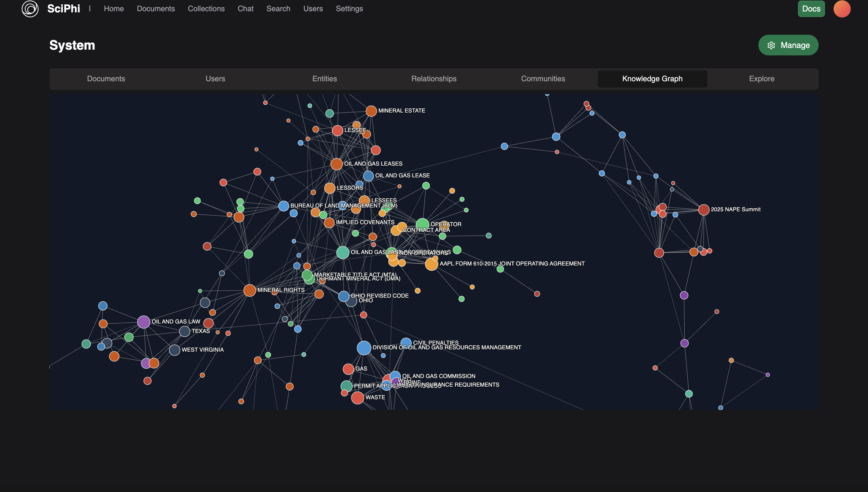Select the AAPL FORM 610-2015 node
This screenshot has width=868, height=492.
pyautogui.click(x=431, y=264)
